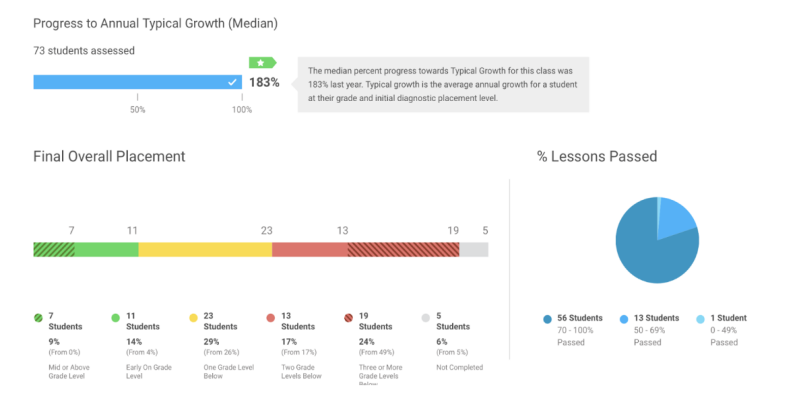Select the striped red Three or More Levels segment
Screen dimensions: 799x404
click(x=403, y=249)
